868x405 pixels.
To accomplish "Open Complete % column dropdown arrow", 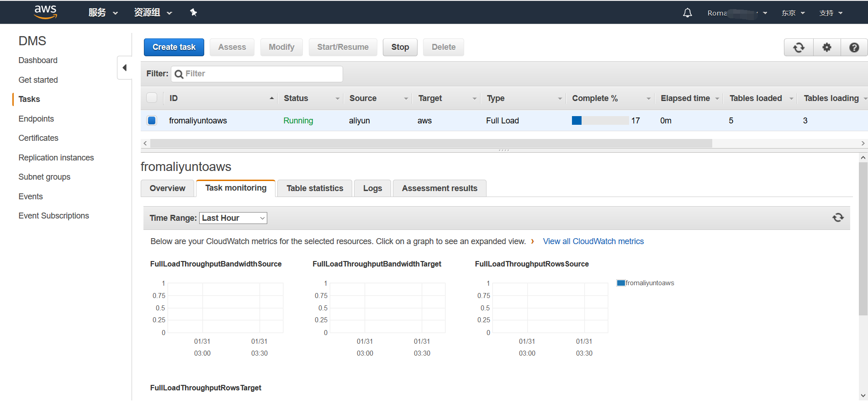I will pos(648,98).
